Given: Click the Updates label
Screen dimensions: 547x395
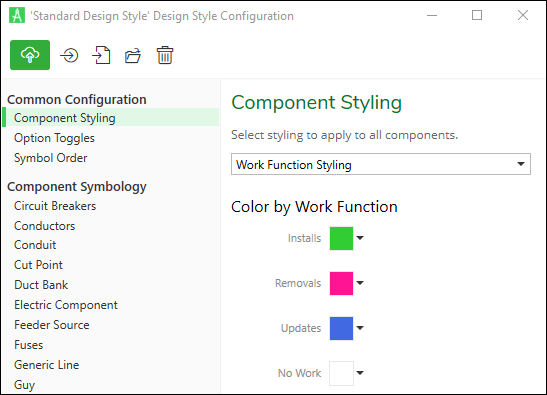Looking at the screenshot, I should point(301,328).
